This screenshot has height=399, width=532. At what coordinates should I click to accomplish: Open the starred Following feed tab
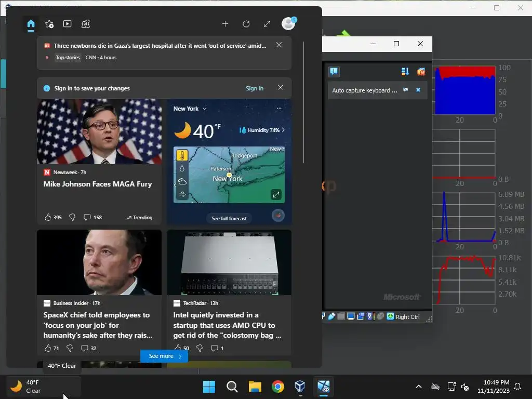49,24
